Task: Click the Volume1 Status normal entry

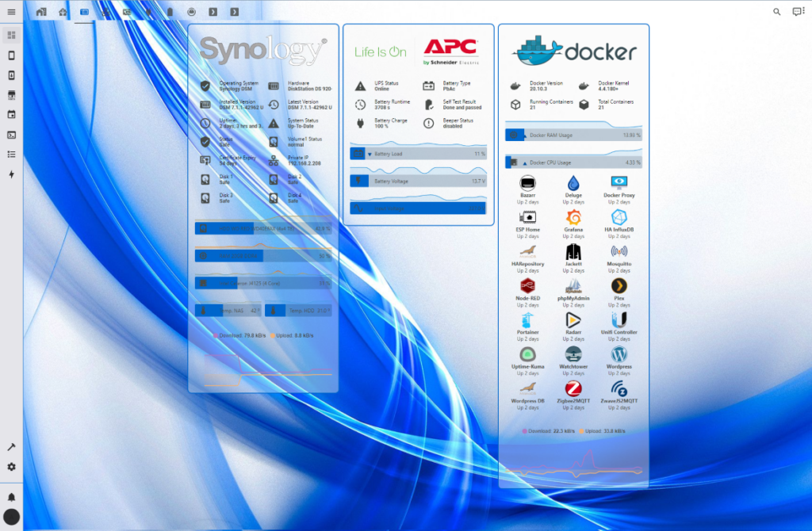Action: [296, 142]
